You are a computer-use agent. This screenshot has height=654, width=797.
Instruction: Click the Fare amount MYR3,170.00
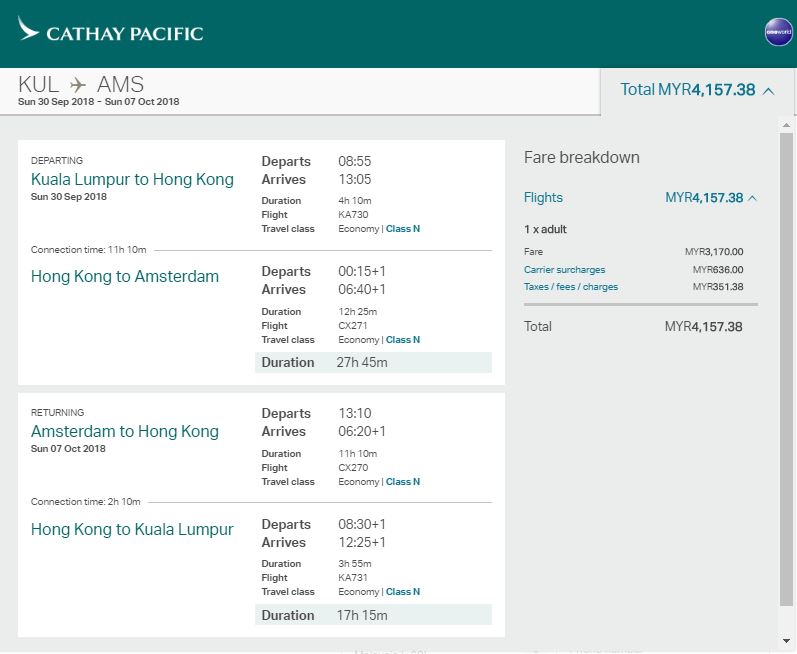click(714, 252)
